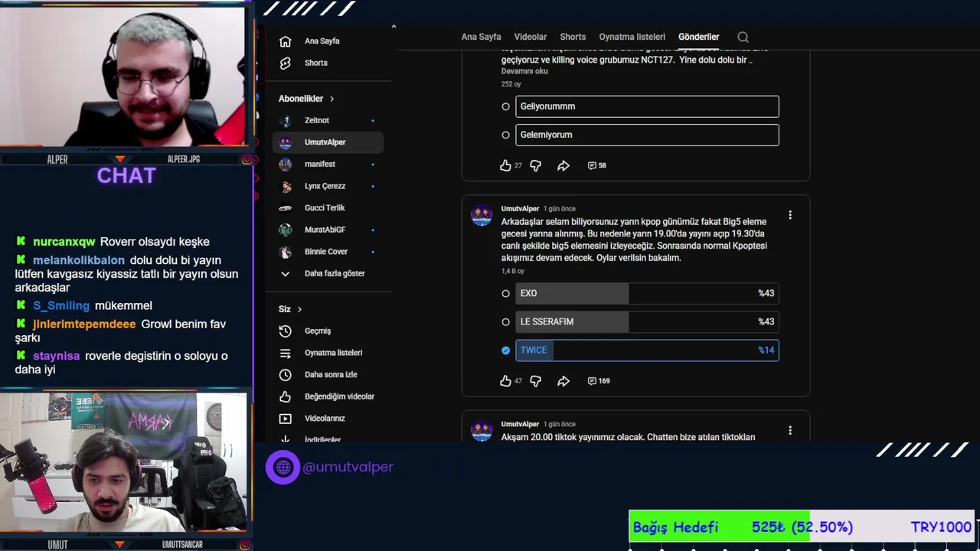980x551 pixels.
Task: Expand the Siz section arrow
Action: click(x=299, y=309)
